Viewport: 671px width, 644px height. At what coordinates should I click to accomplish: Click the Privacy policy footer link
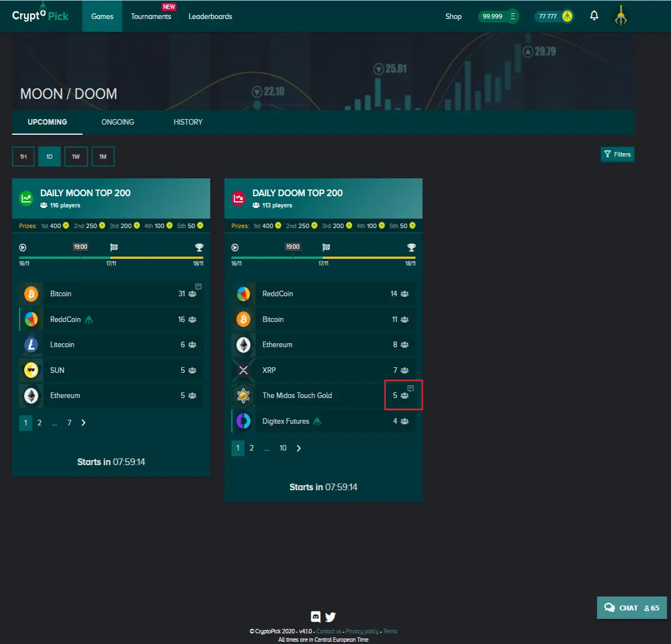[362, 631]
